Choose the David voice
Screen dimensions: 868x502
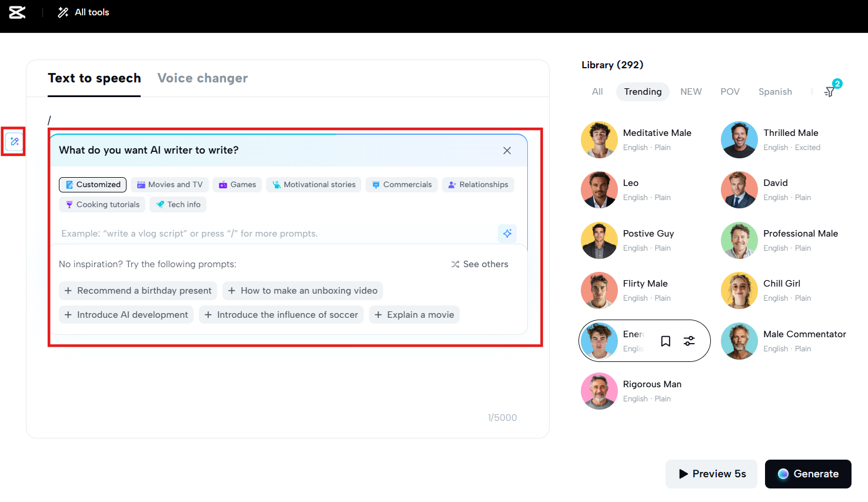coord(785,190)
